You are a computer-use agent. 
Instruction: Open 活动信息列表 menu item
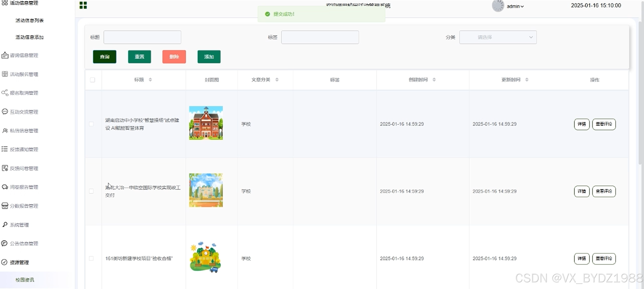[x=30, y=21]
